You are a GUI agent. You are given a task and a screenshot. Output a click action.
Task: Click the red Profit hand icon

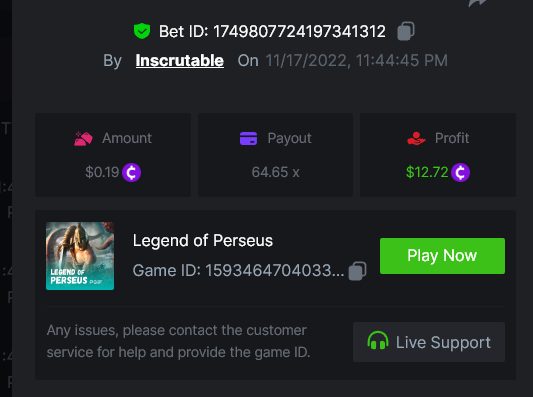click(416, 138)
